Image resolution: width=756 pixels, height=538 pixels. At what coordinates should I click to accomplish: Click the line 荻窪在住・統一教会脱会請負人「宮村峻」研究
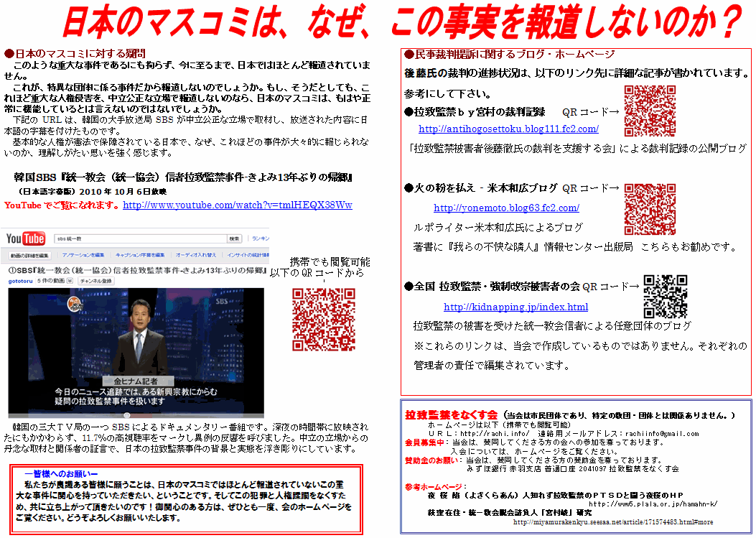pos(510,513)
